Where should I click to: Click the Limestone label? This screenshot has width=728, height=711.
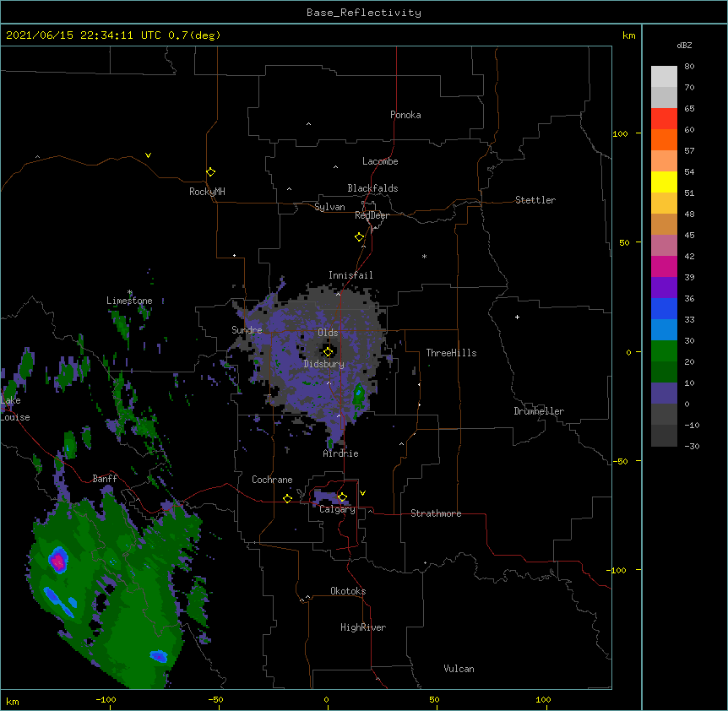[129, 301]
